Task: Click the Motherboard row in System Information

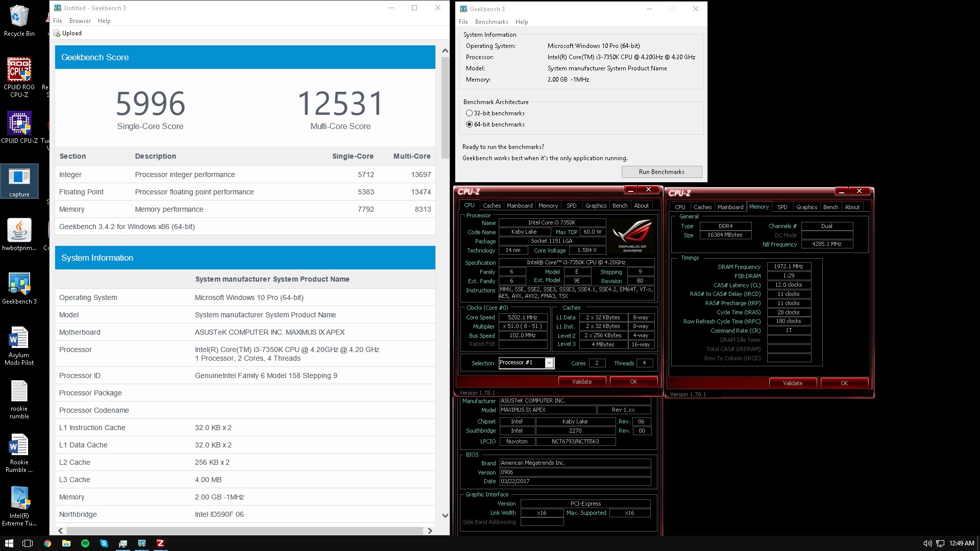Action: tap(245, 332)
